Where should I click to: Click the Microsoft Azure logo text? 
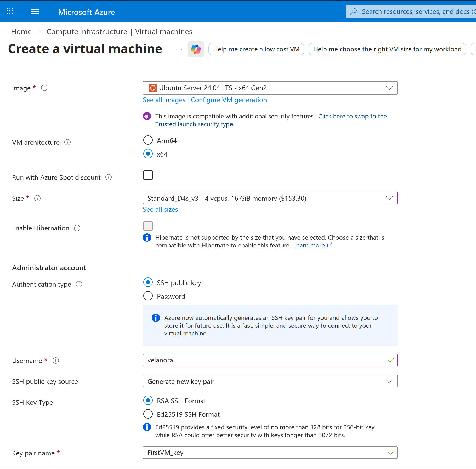pos(86,12)
